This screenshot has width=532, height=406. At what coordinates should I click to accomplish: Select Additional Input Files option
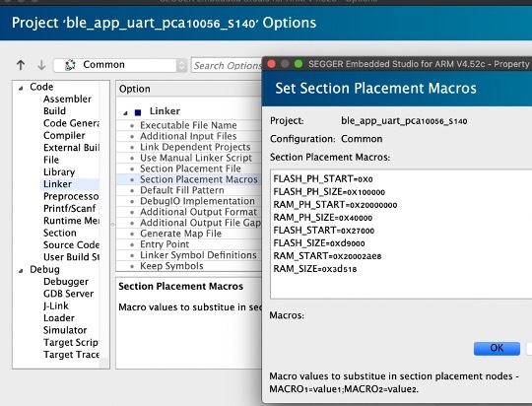(188, 136)
